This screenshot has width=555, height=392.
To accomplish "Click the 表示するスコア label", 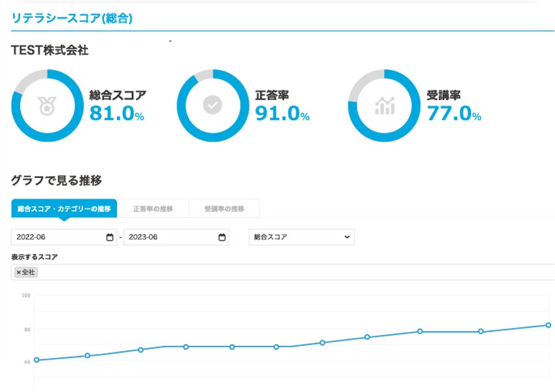I will [34, 257].
